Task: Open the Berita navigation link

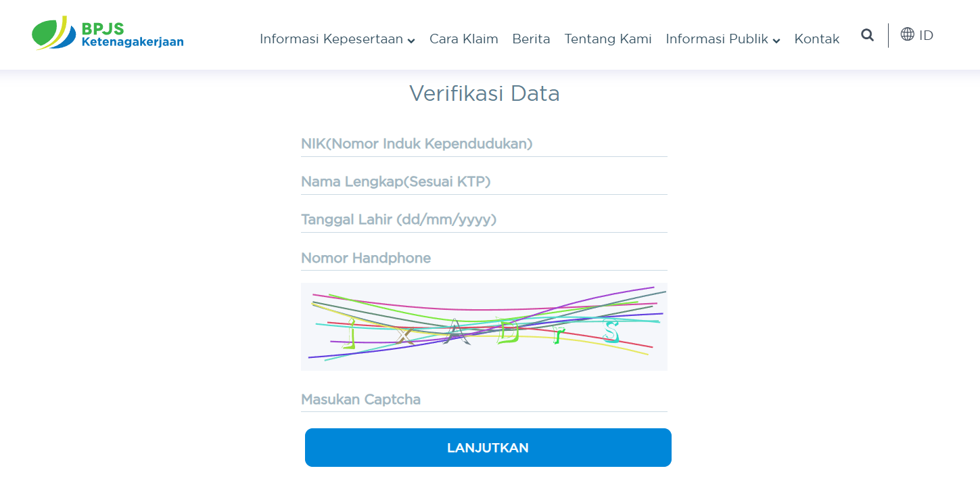Action: 531,39
